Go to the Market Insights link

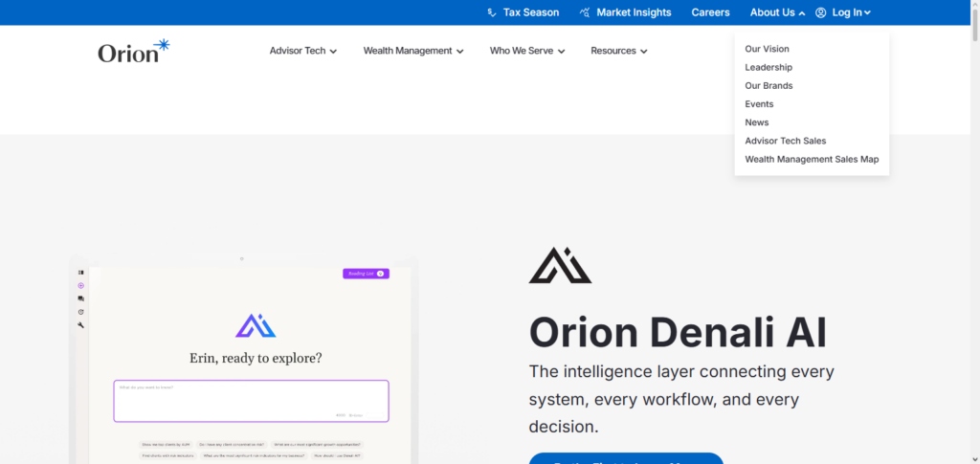[x=634, y=12]
